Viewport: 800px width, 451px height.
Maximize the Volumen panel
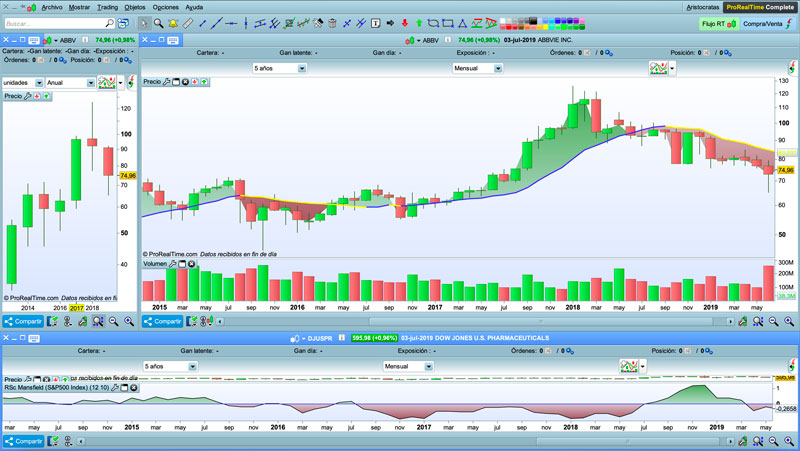click(182, 264)
